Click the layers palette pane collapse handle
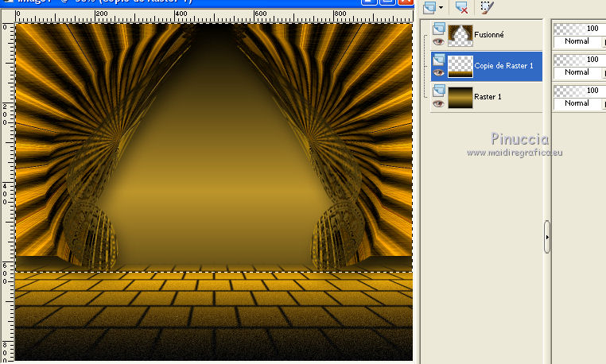Screen dimensions: 606x364 pyautogui.click(x=547, y=237)
